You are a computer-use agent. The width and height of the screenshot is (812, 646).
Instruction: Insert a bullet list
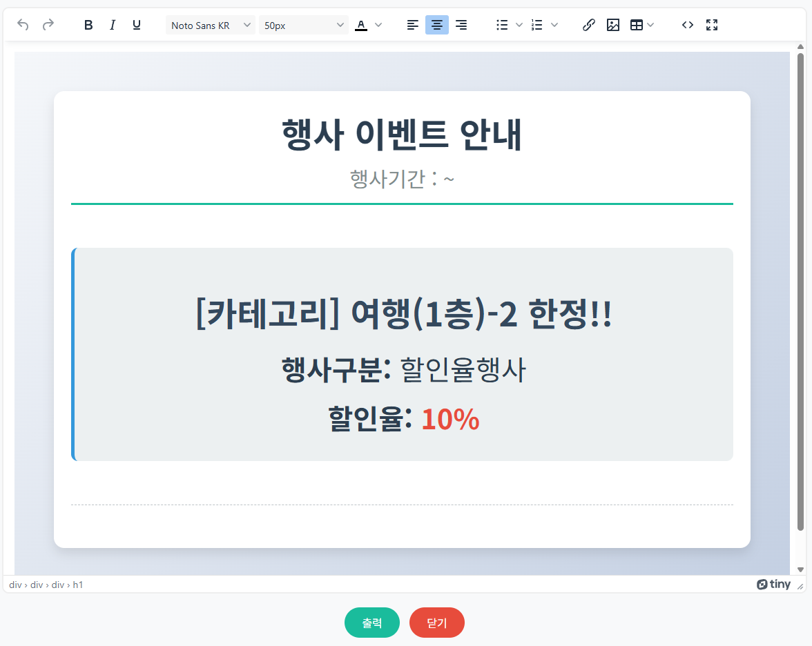pyautogui.click(x=502, y=25)
